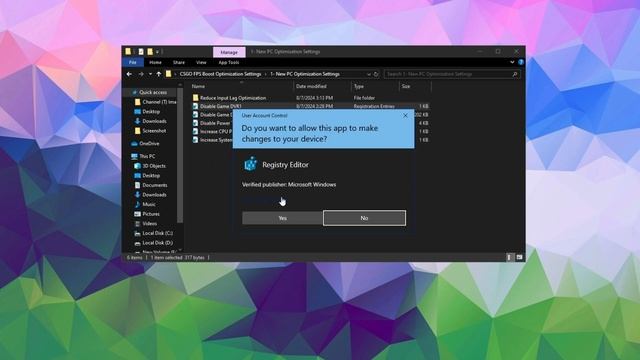Click Yes in the User Account Control dialog
The height and width of the screenshot is (360, 640).
click(282, 218)
